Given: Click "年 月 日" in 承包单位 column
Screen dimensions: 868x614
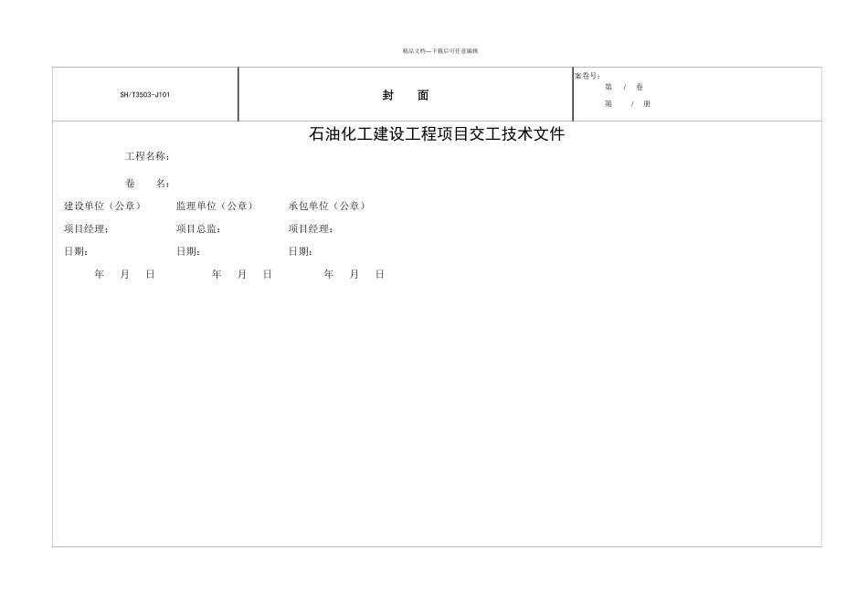Looking at the screenshot, I should tap(354, 274).
